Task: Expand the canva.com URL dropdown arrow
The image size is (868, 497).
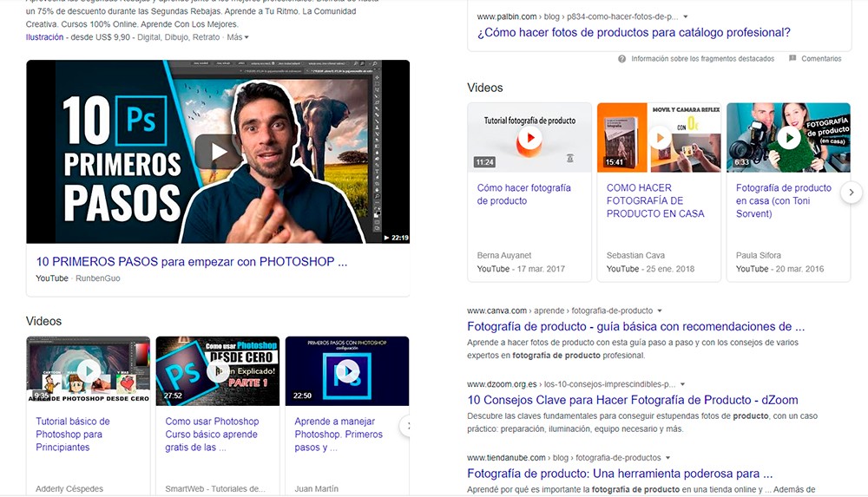Action: (x=660, y=311)
